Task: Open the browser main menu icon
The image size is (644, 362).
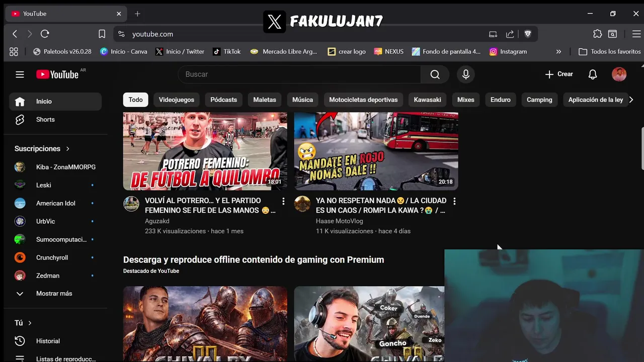Action: pos(636,34)
